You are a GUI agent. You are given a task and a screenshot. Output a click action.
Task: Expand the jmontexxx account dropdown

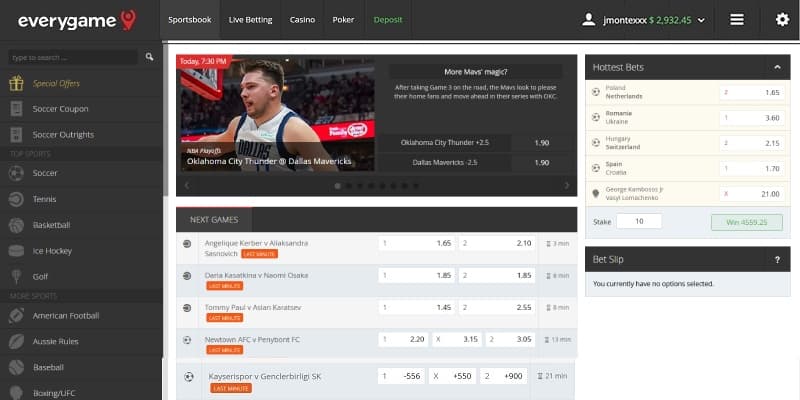tap(701, 19)
